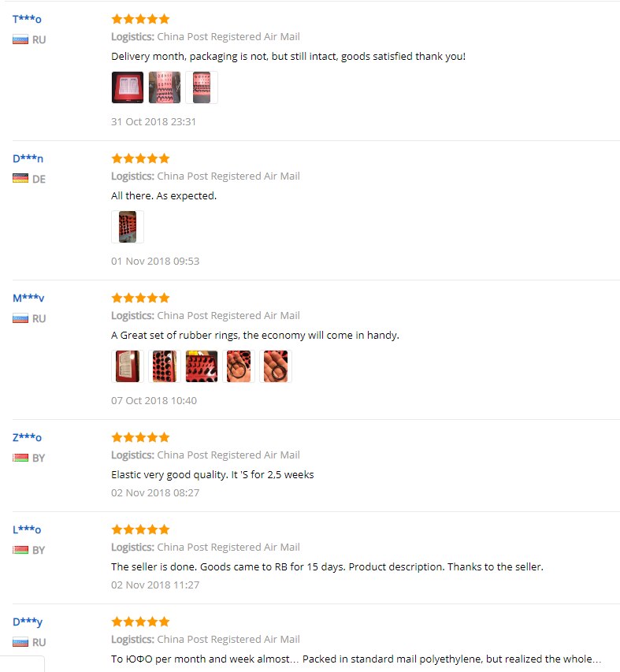Screen dimensions: 620x672
Task: View M***v's second review photo
Action: (x=165, y=366)
